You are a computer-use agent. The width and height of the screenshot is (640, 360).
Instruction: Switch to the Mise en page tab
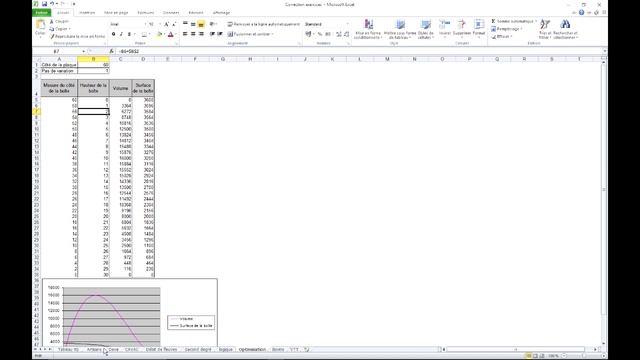click(116, 13)
